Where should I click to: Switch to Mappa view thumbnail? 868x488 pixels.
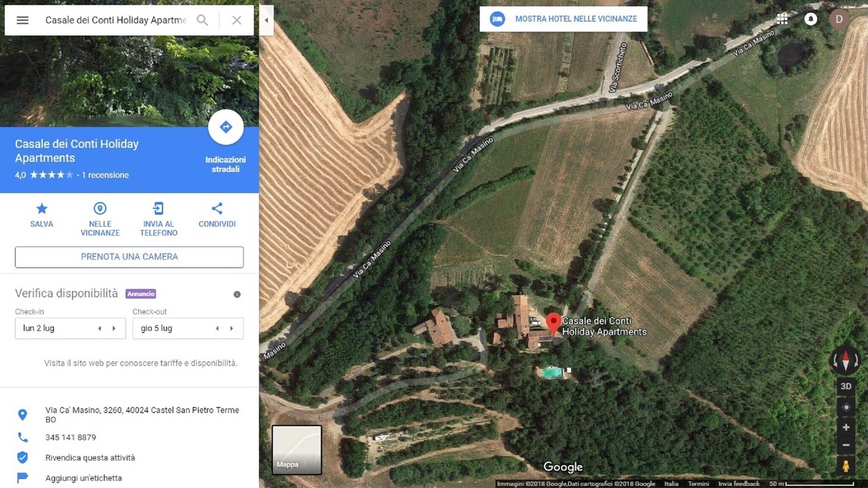[297, 450]
